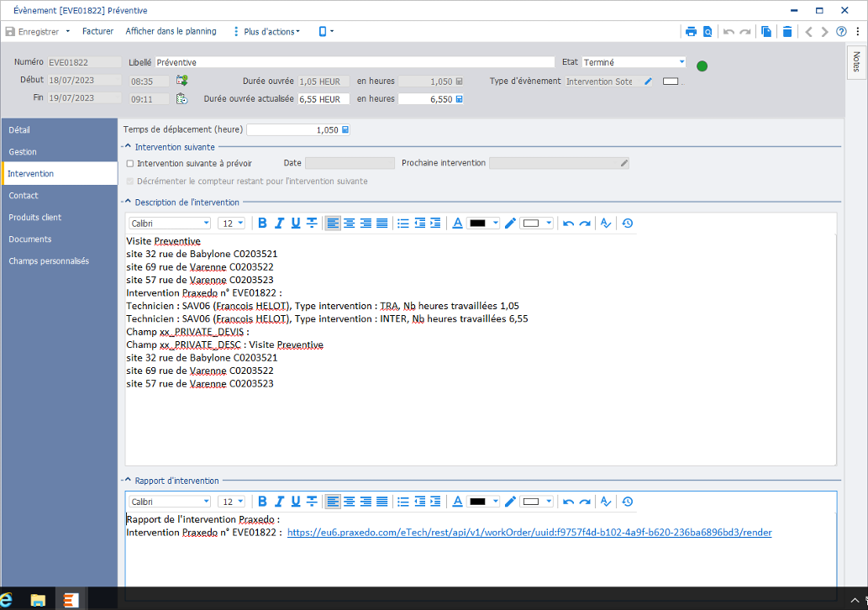
Task: Open calculator for Temps de déplacement
Action: tap(345, 129)
